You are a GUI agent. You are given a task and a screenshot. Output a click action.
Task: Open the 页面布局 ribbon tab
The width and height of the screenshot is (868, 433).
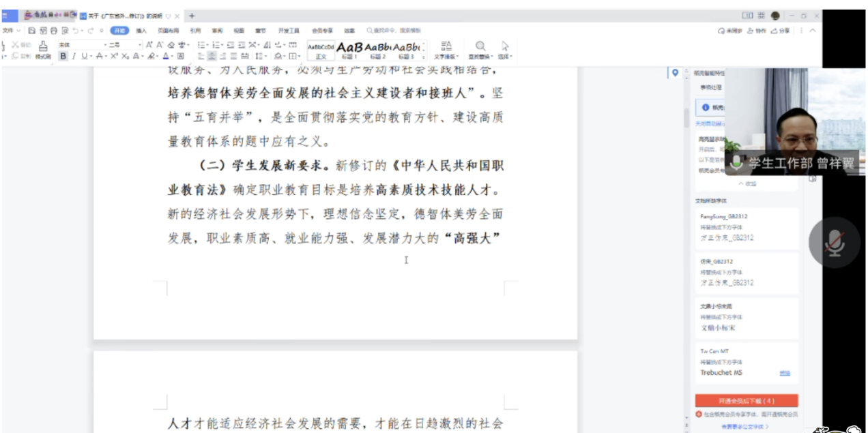pos(168,31)
